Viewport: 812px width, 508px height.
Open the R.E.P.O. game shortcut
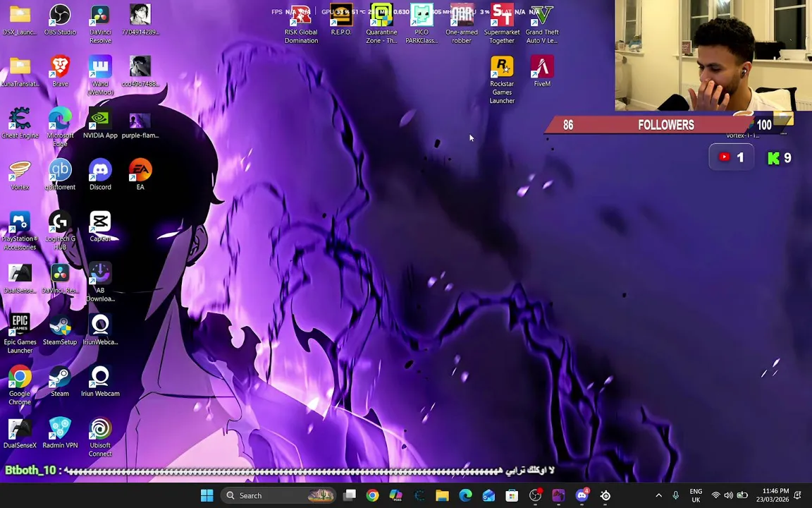(341, 20)
